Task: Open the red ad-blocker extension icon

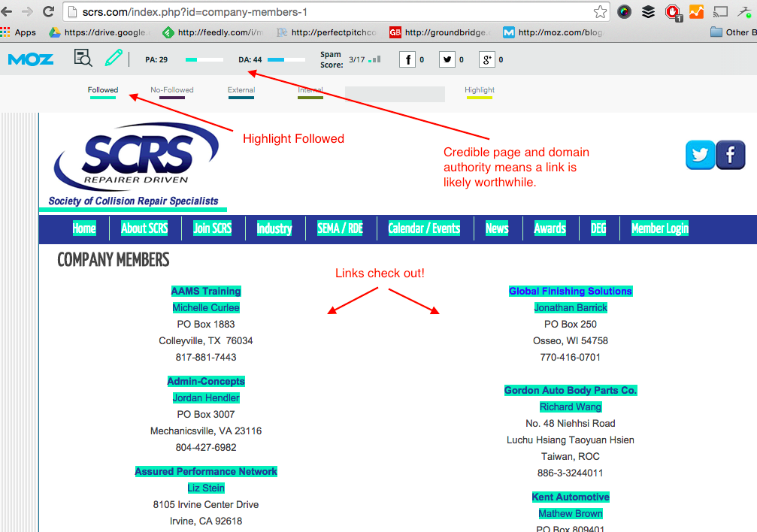Action: pyautogui.click(x=673, y=13)
